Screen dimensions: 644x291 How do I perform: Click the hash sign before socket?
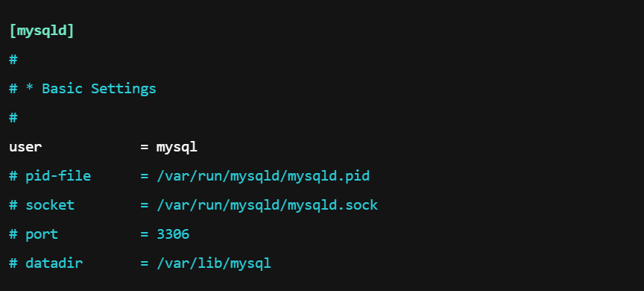click(13, 205)
